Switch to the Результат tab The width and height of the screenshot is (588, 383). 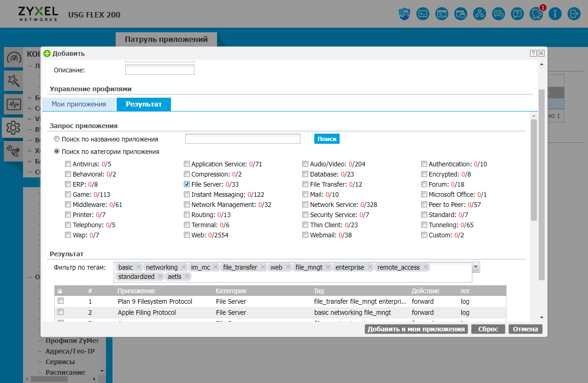tap(144, 104)
